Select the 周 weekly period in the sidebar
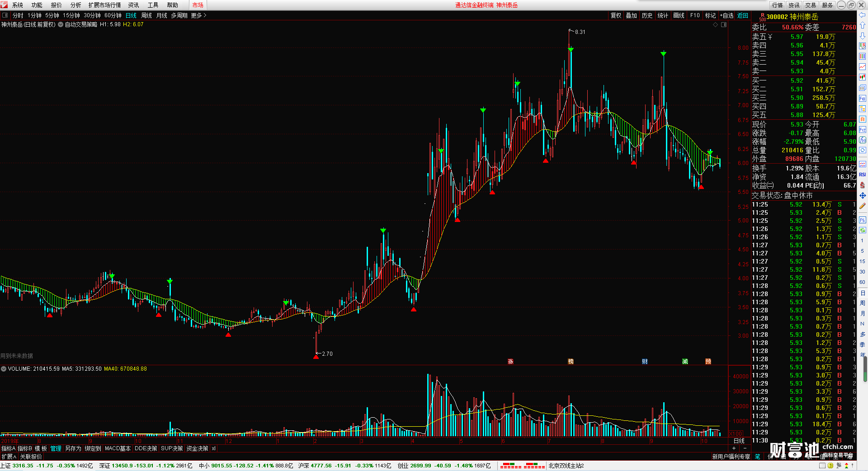 tap(862, 303)
